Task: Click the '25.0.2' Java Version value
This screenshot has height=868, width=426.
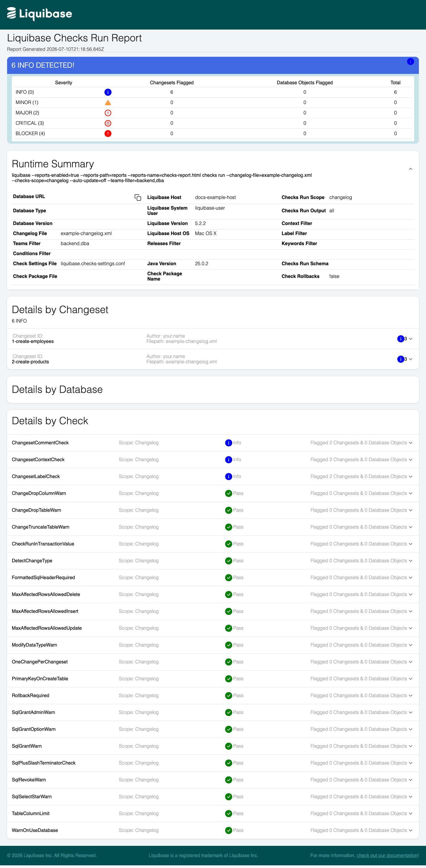Action: coord(201,264)
